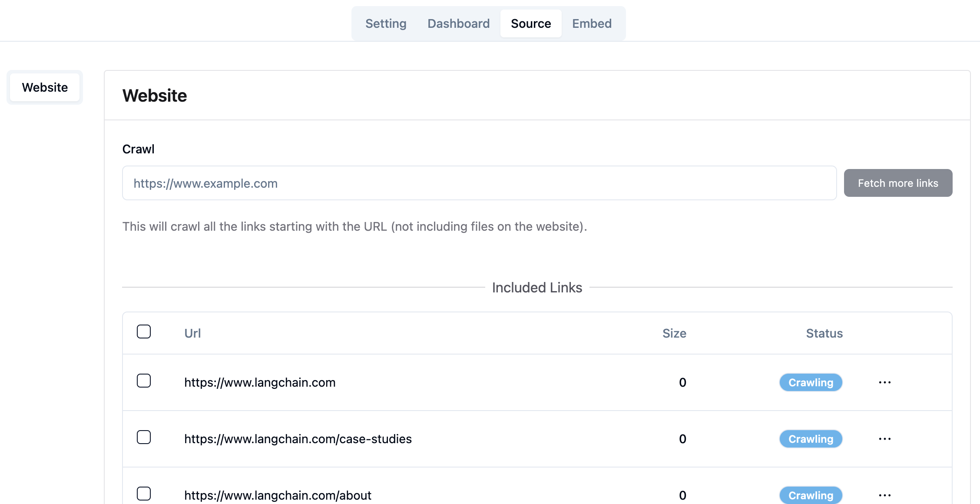This screenshot has height=504, width=980.
Task: Open the options menu for the langchain.com row
Action: click(x=884, y=382)
